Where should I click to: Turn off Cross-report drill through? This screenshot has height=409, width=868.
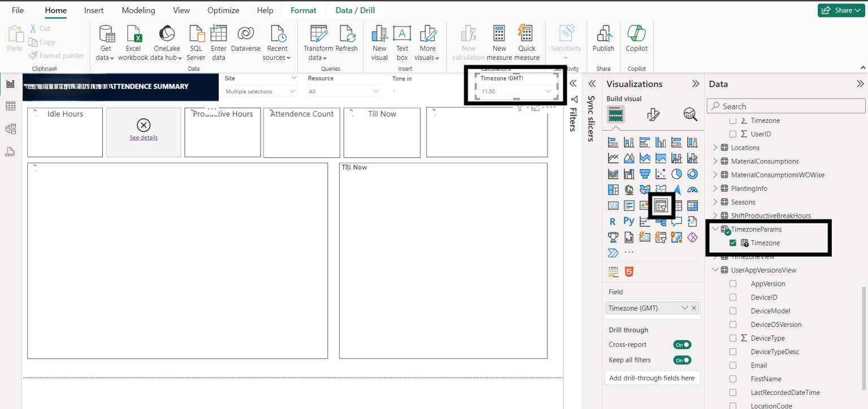point(682,345)
